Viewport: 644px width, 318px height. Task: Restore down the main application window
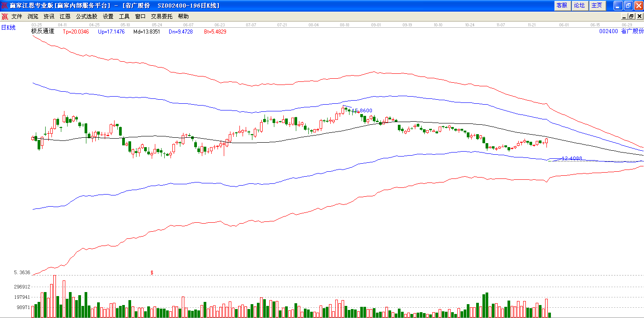628,5
